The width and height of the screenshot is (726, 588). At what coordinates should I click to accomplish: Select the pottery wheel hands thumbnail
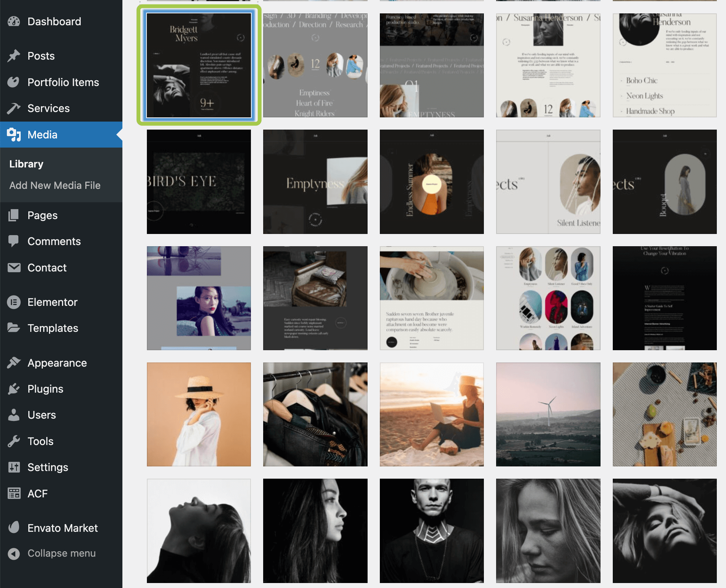pyautogui.click(x=431, y=298)
